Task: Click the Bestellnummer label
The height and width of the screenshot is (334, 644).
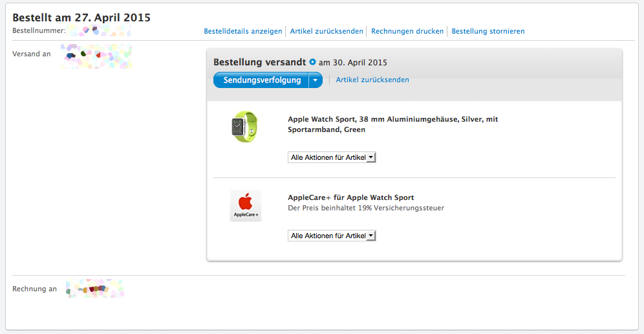Action: coord(39,30)
